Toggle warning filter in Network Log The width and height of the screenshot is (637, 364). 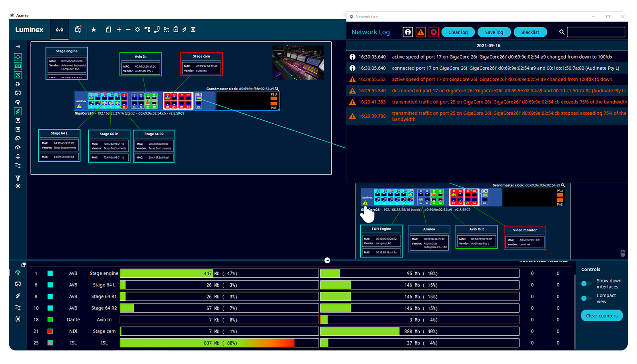tap(421, 32)
